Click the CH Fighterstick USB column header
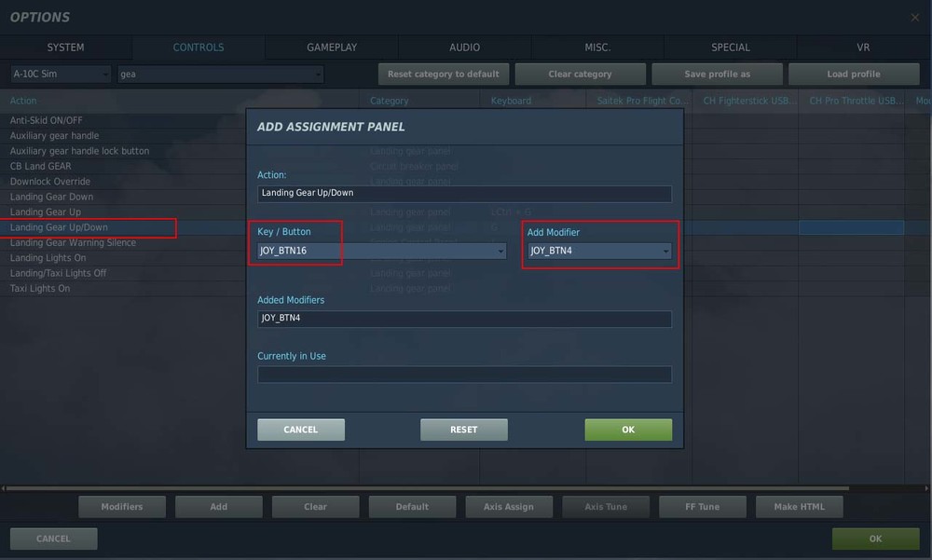This screenshot has height=560, width=932. tap(746, 101)
